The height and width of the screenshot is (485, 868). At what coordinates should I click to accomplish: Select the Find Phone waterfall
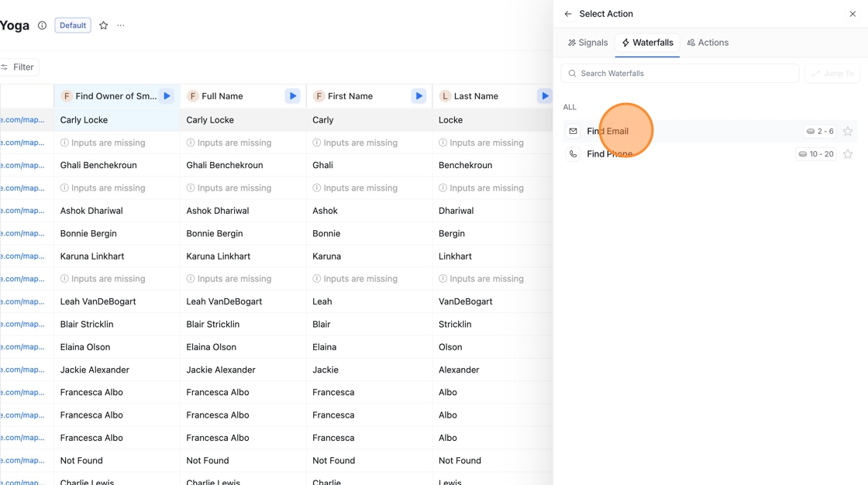[710, 154]
